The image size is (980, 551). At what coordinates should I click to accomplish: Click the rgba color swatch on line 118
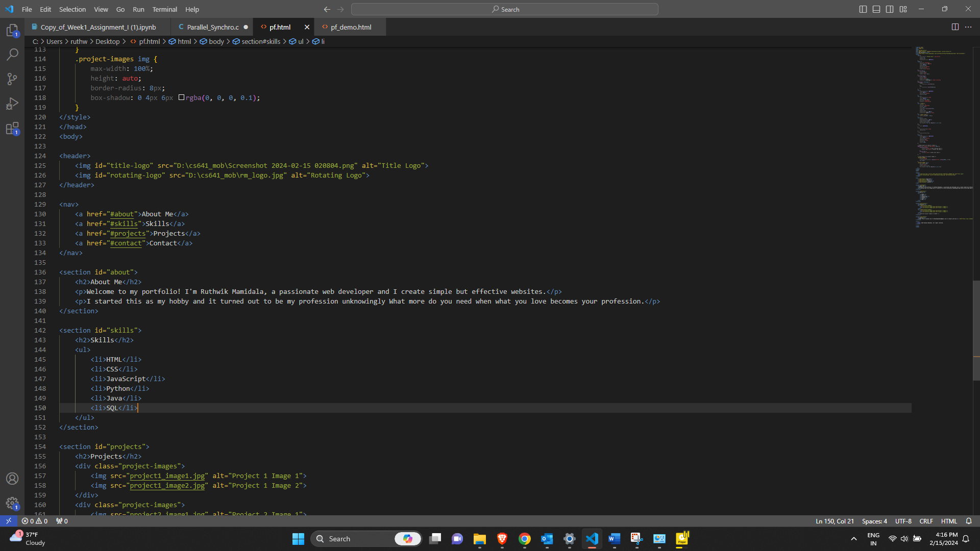click(x=181, y=97)
